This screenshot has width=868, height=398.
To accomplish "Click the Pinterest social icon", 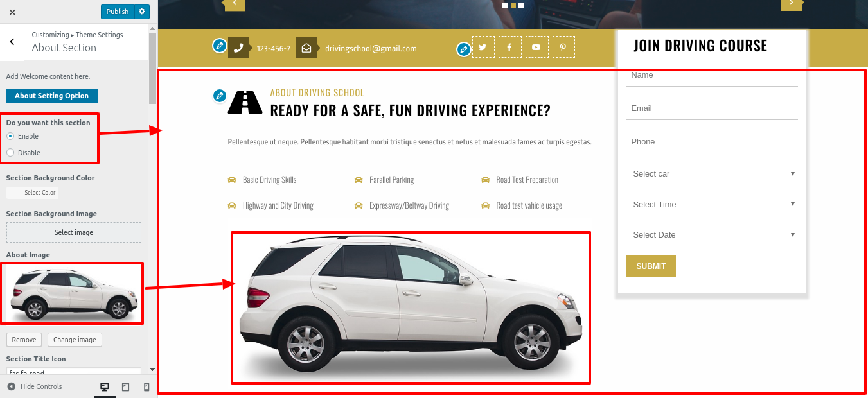I will click(x=563, y=47).
